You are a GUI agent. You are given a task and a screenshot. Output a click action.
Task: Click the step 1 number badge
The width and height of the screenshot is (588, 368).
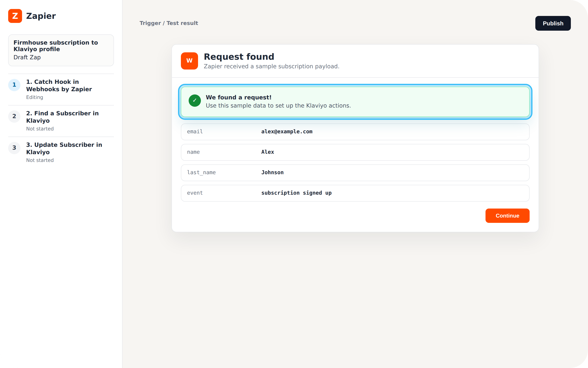pyautogui.click(x=14, y=85)
